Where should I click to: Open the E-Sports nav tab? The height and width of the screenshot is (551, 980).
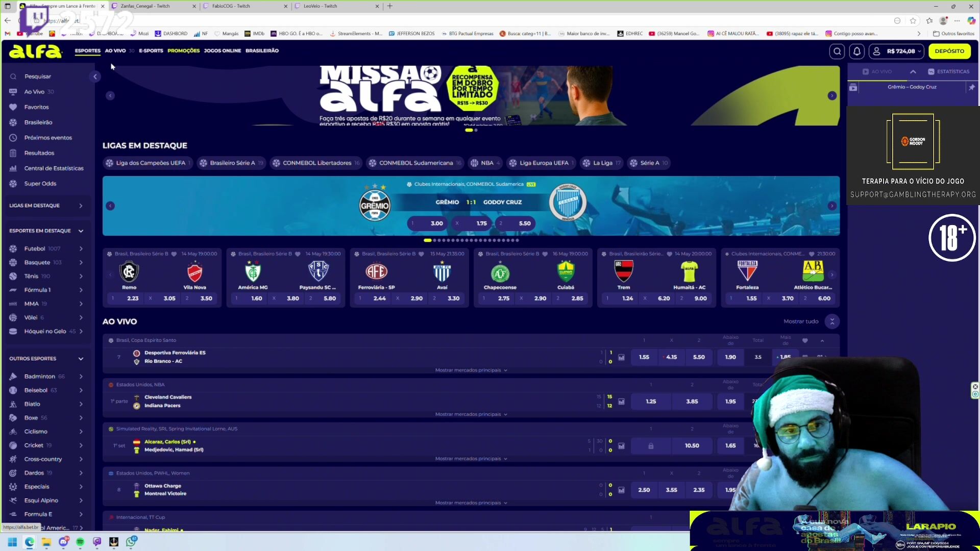click(151, 51)
